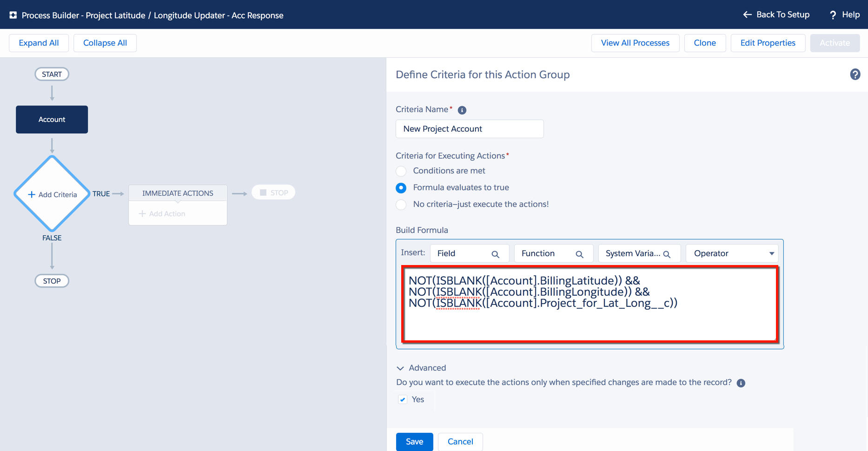Click the Back To Setup arrow
The image size is (868, 451).
coord(747,15)
